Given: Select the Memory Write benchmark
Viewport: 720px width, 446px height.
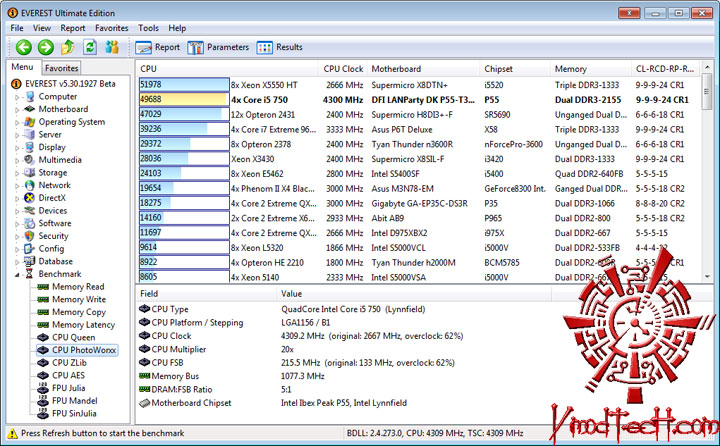Looking at the screenshot, I should pyautogui.click(x=79, y=299).
